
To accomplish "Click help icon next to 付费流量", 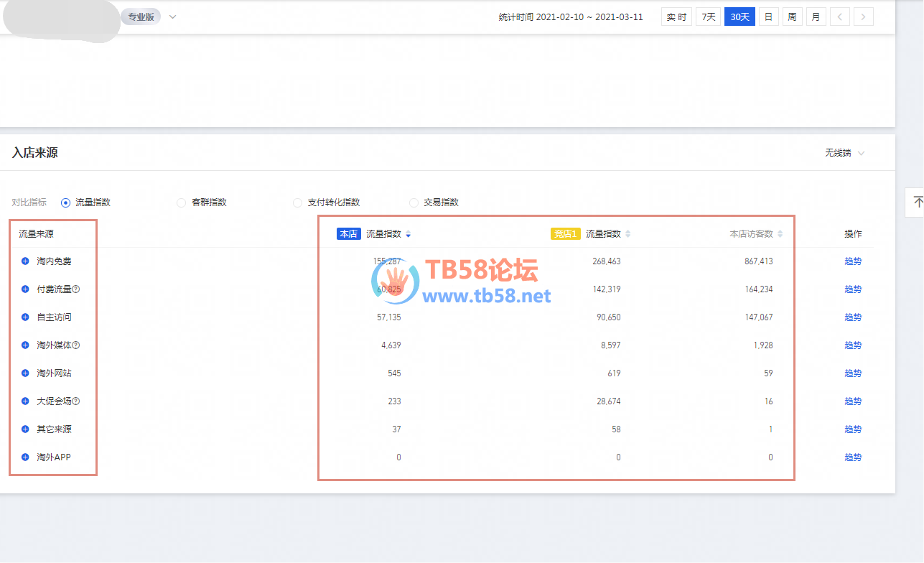I will coord(76,289).
